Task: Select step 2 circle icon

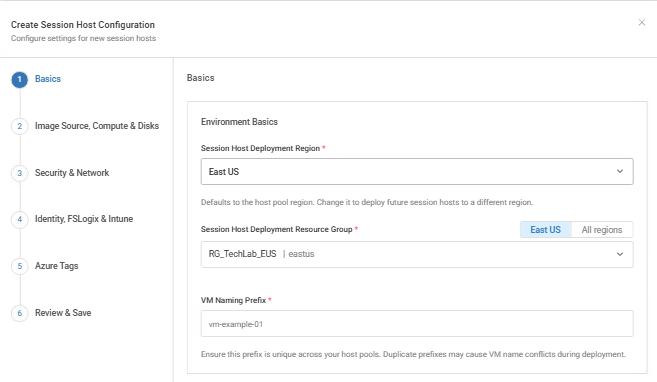Action: pos(19,126)
